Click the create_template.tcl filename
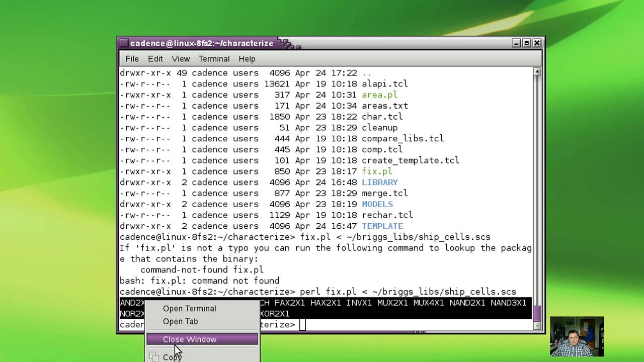 [411, 161]
